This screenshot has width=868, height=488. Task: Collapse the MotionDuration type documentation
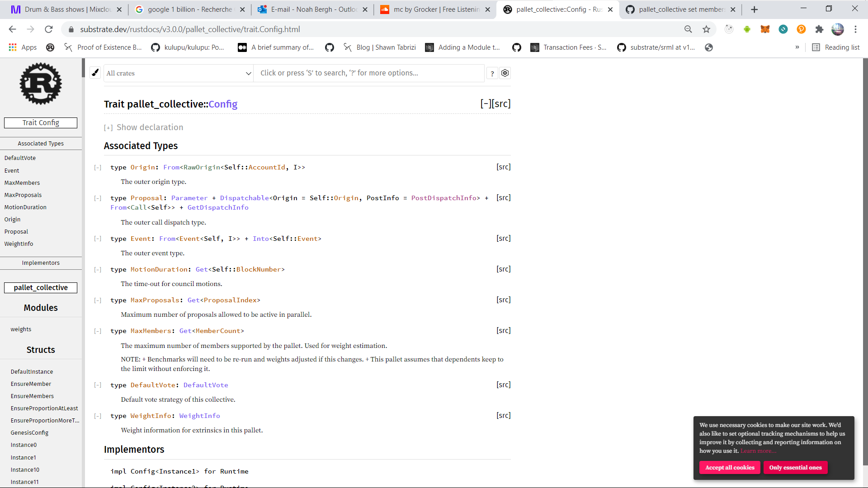[98, 270]
